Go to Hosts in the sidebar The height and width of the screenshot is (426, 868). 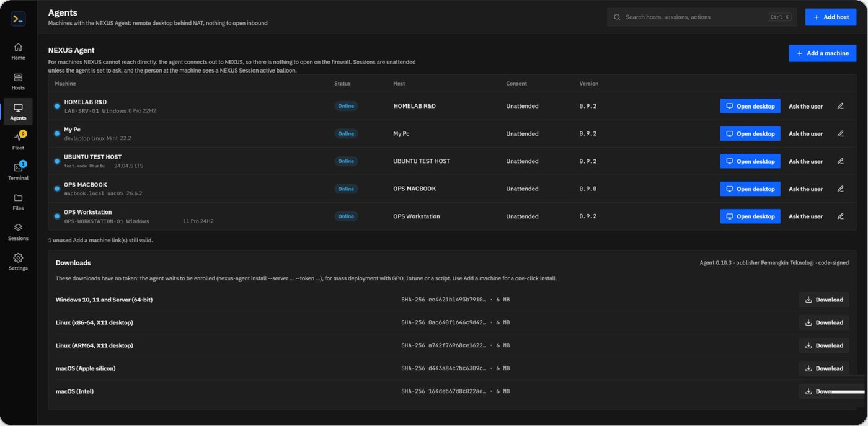(18, 82)
